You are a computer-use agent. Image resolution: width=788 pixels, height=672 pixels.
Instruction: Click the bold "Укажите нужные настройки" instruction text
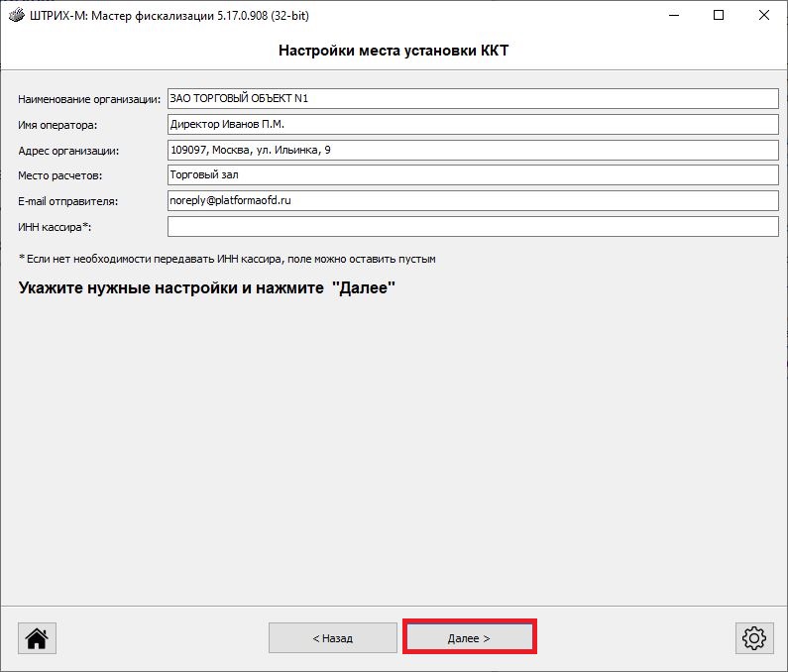[206, 288]
